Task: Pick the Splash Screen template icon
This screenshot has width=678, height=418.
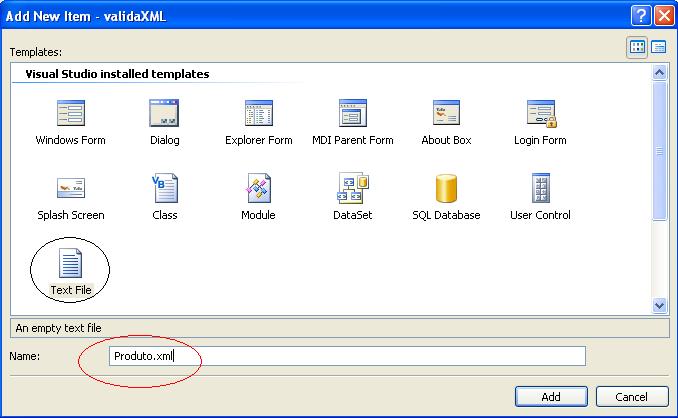Action: (x=71, y=188)
